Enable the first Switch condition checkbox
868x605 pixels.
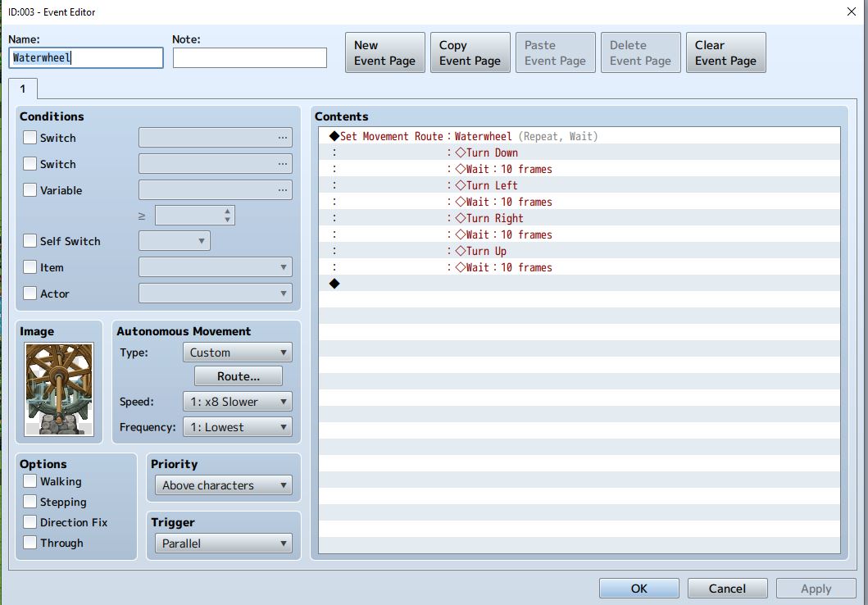pyautogui.click(x=30, y=138)
